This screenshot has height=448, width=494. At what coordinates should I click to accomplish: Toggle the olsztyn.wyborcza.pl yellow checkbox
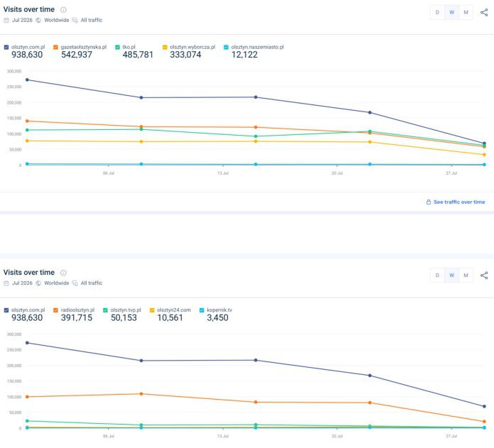point(165,48)
